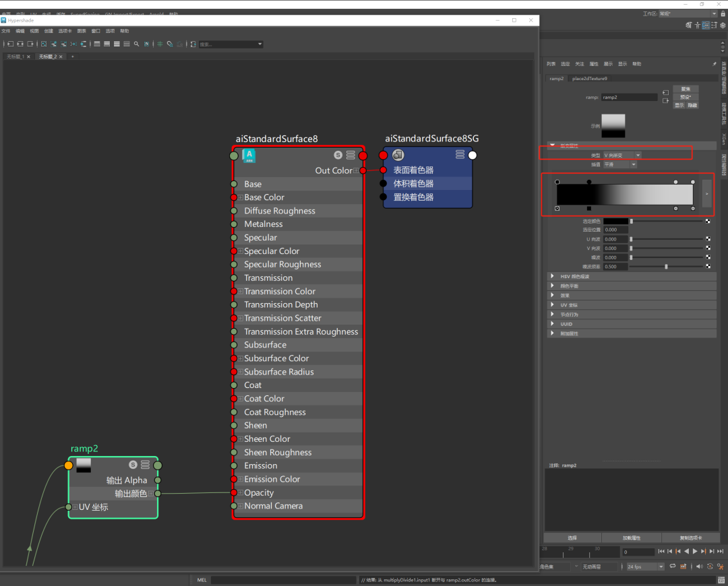Click the icon left of the search field
Screen dimensions: 728x586
(x=193, y=44)
